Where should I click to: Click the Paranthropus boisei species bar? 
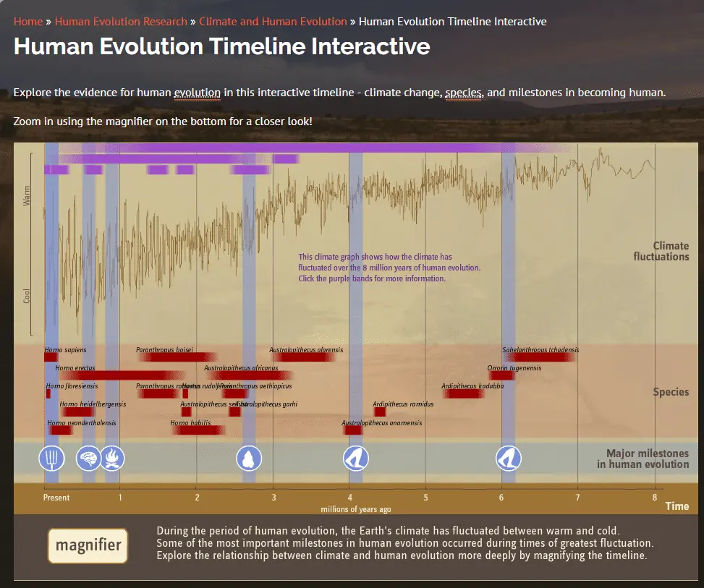[178, 357]
